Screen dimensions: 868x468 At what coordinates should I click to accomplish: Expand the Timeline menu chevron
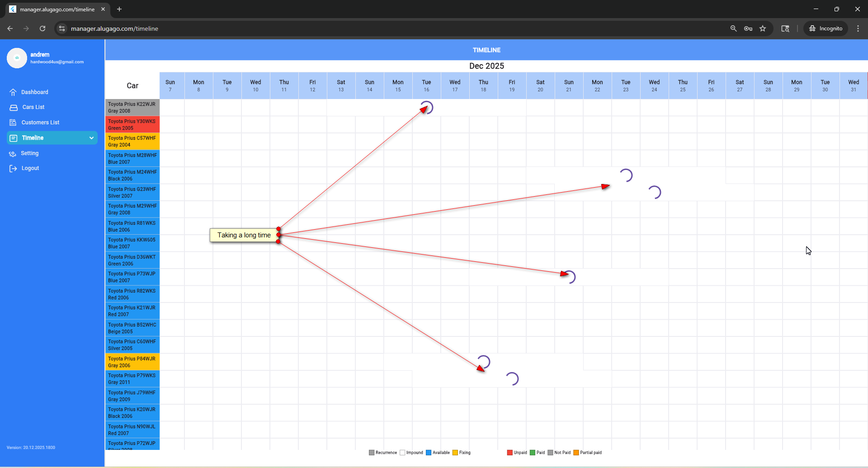click(91, 138)
